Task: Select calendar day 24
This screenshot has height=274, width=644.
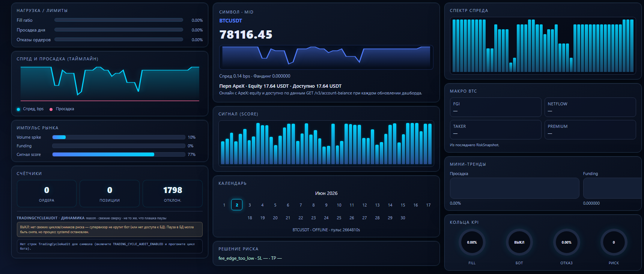Action: (x=326, y=218)
